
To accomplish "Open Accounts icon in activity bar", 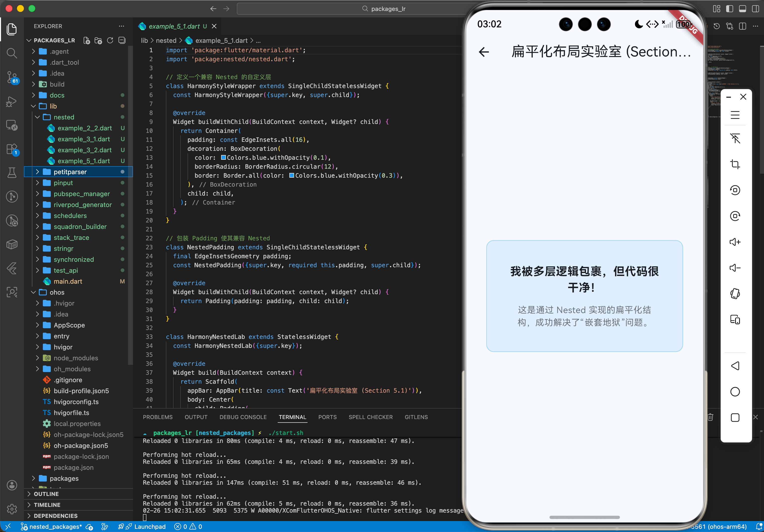I will [12, 485].
